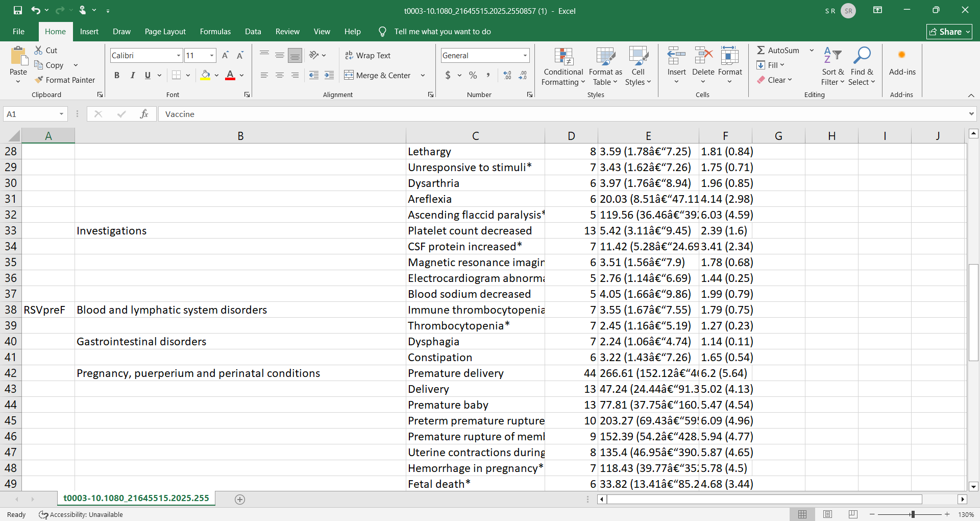Click the Decrease Indent icon
The height and width of the screenshot is (521, 980).
click(x=314, y=75)
